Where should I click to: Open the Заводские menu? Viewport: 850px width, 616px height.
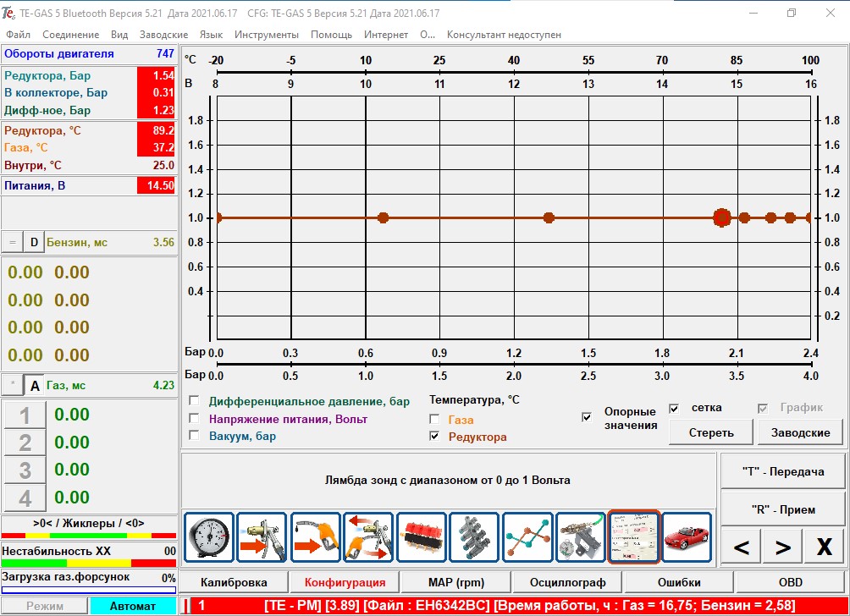point(163,35)
